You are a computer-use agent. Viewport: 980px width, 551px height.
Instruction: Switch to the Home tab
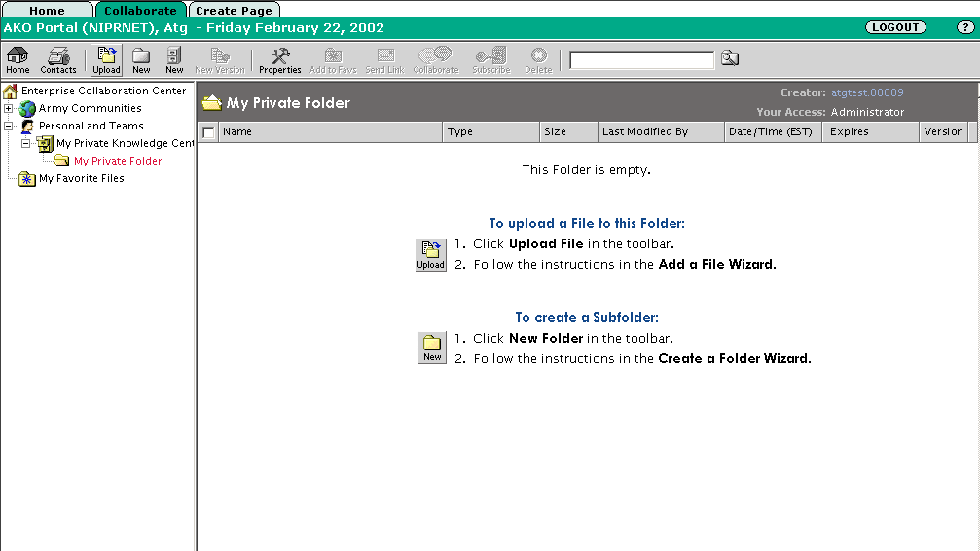click(47, 11)
